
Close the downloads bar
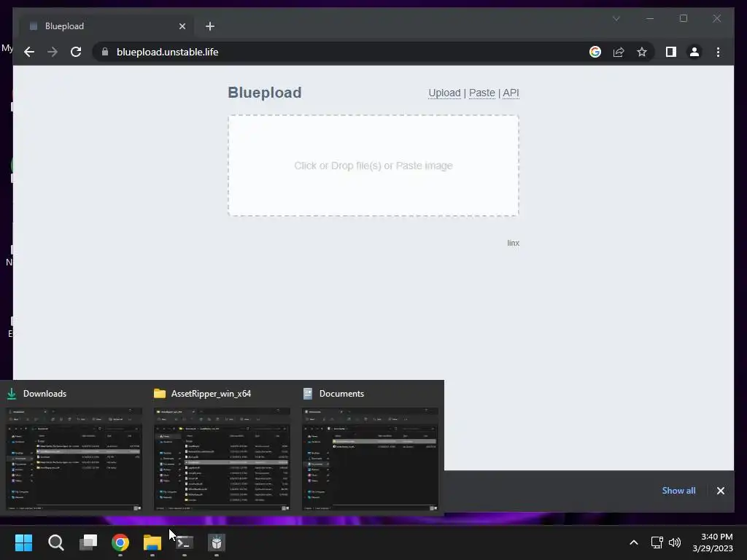point(720,491)
